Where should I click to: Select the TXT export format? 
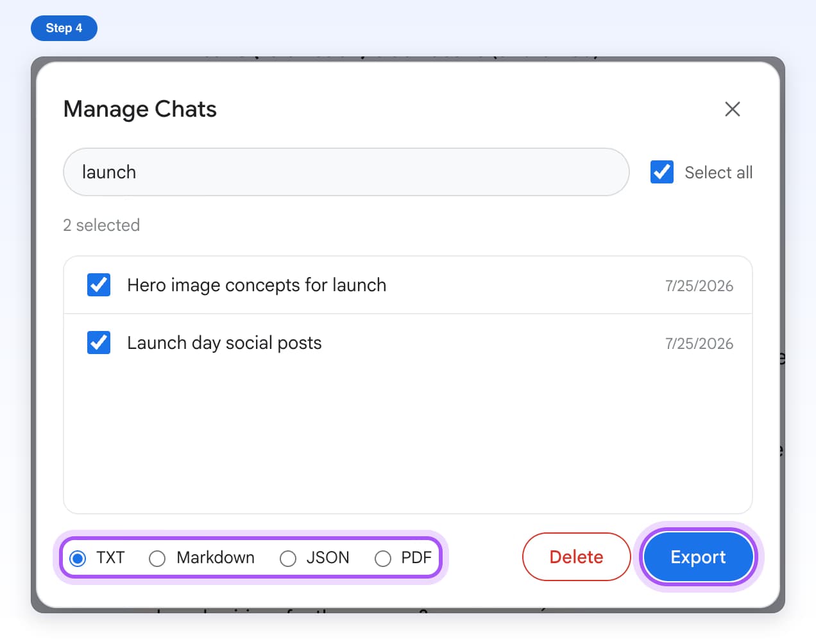coord(78,558)
